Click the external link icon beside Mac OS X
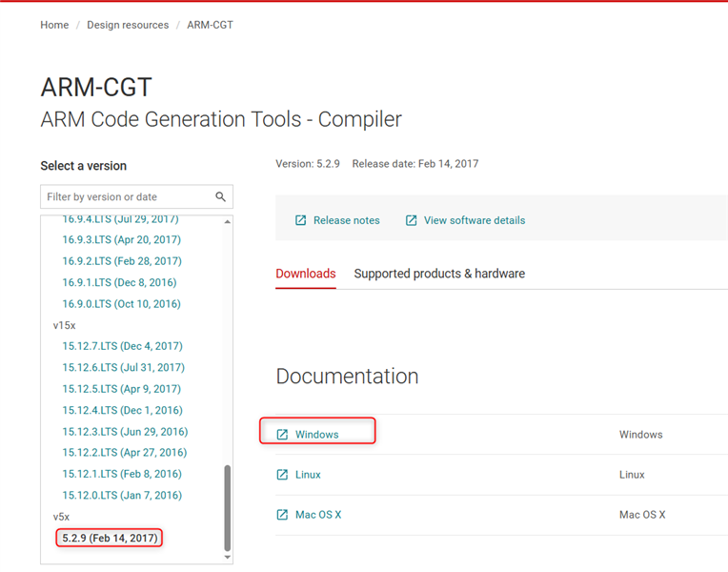The image size is (728, 572). point(282,515)
